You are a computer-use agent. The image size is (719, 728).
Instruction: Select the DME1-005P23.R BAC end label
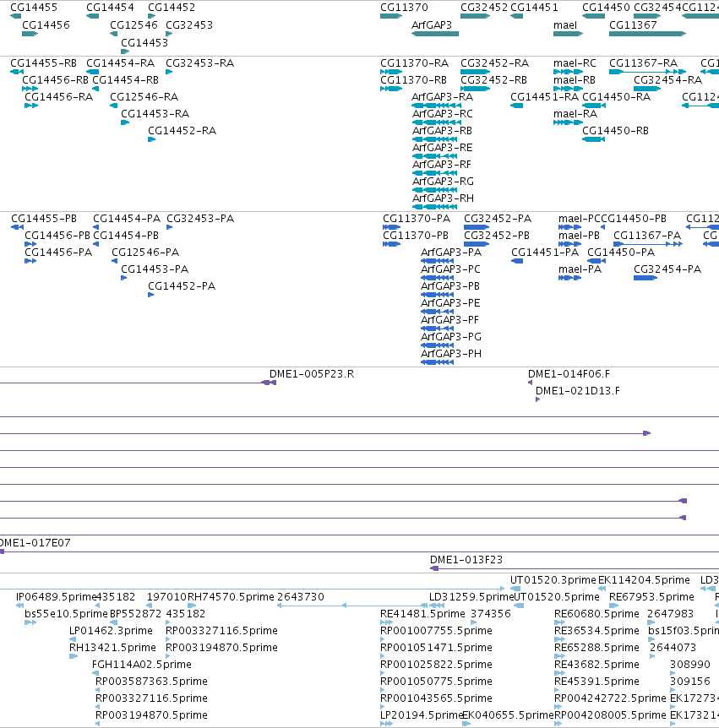click(x=312, y=374)
